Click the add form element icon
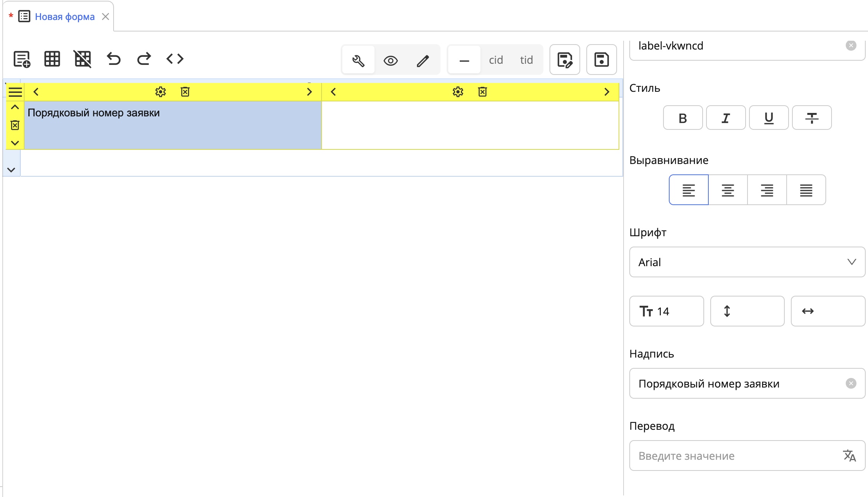868x497 pixels. pos(21,60)
